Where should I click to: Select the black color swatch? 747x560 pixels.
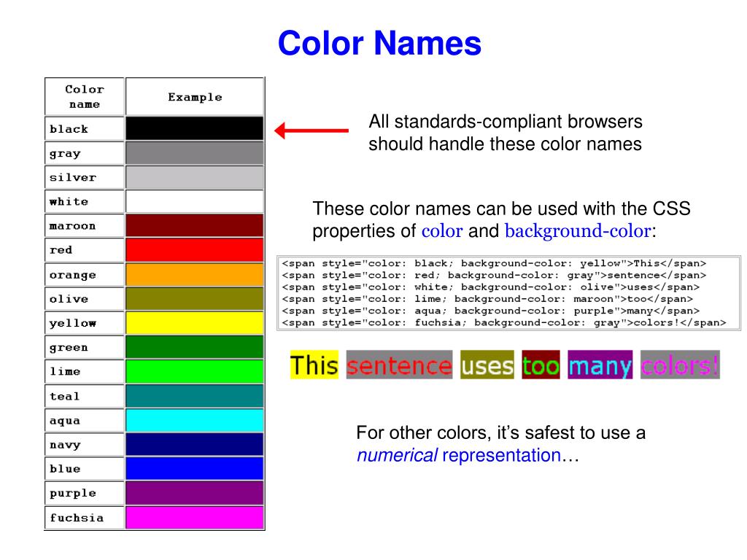coord(193,128)
